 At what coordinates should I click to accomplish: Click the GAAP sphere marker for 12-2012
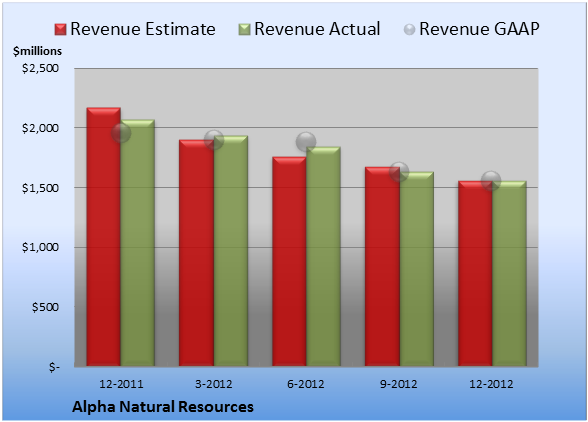tap(491, 181)
